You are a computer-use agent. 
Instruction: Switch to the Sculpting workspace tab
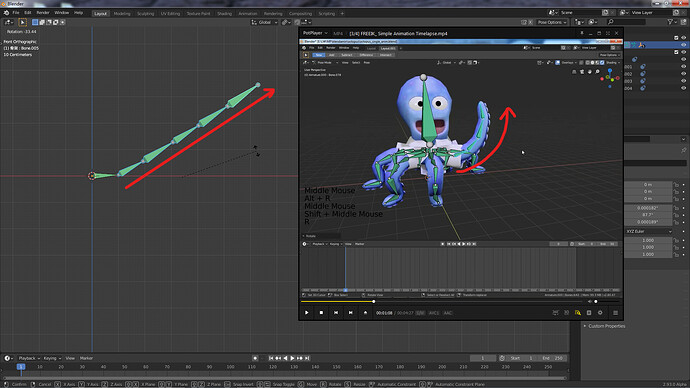145,14
